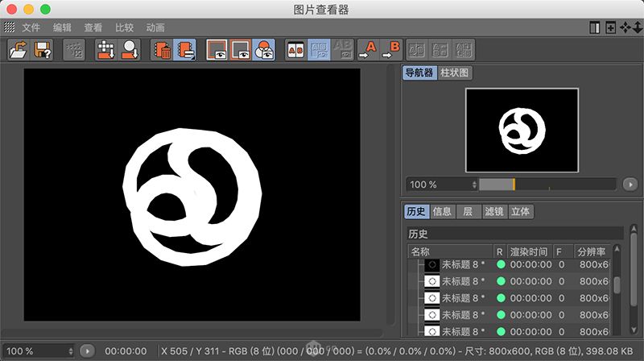Click the save image disk icon
This screenshot has height=361, width=644.
(43, 51)
